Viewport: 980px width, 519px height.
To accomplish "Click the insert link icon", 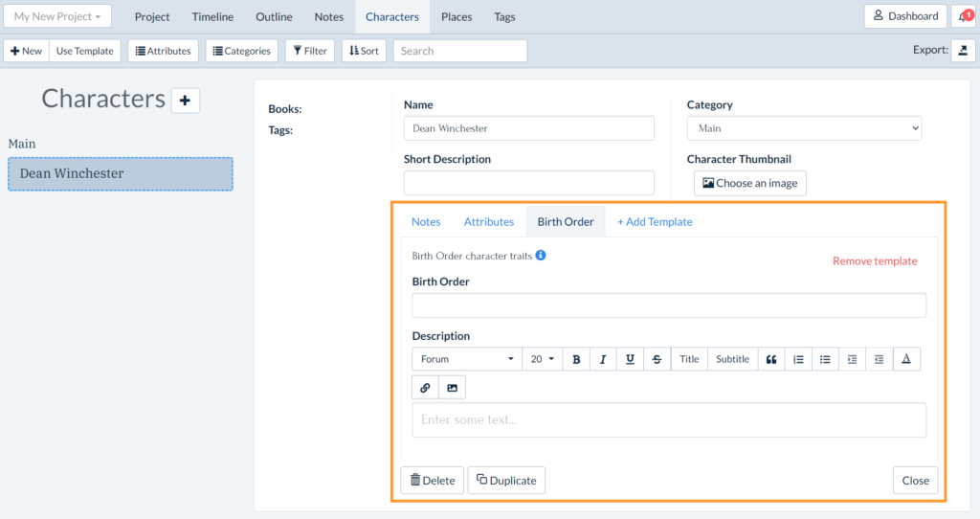I will click(x=425, y=388).
